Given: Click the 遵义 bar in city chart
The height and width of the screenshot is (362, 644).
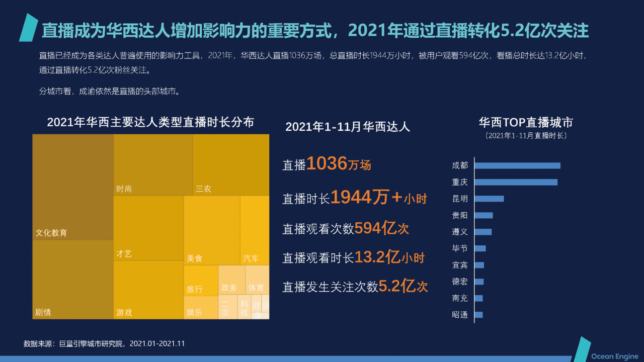Looking at the screenshot, I should pos(484,232).
